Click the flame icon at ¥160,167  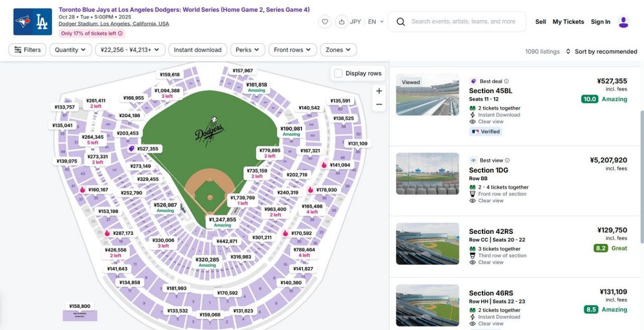pyautogui.click(x=82, y=190)
